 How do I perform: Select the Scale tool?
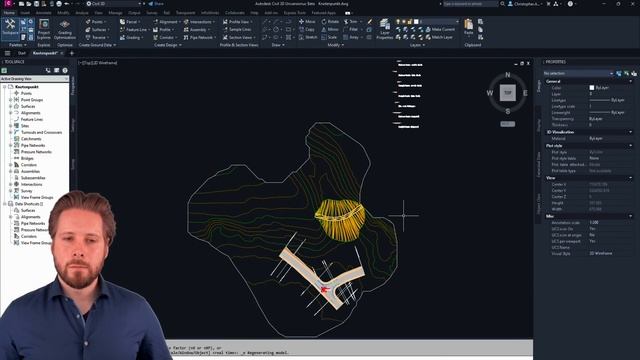[329, 37]
